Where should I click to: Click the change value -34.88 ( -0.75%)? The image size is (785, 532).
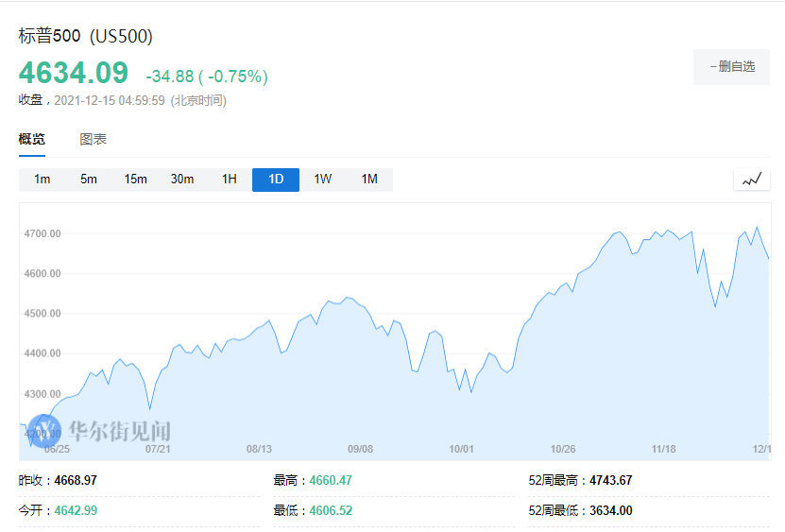pos(207,77)
